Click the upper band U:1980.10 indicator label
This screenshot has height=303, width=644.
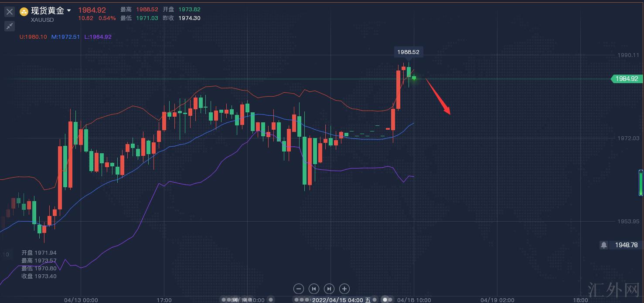[33, 37]
